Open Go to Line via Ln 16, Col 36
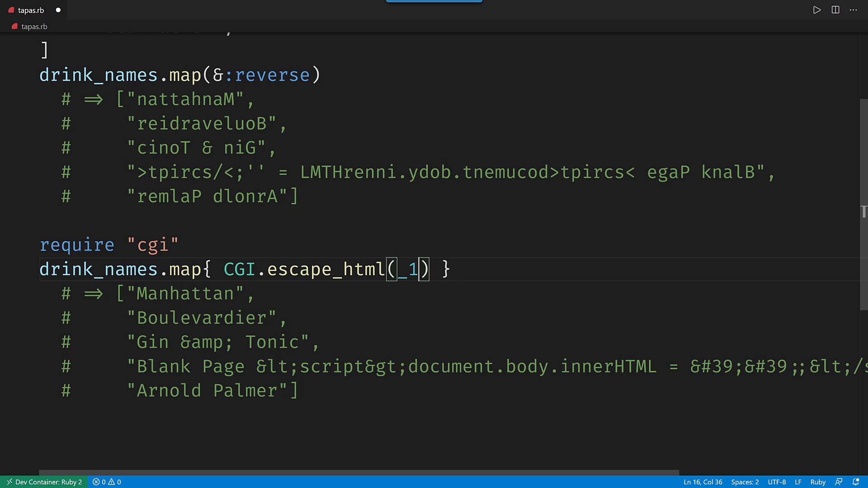The height and width of the screenshot is (488, 868). tap(702, 482)
